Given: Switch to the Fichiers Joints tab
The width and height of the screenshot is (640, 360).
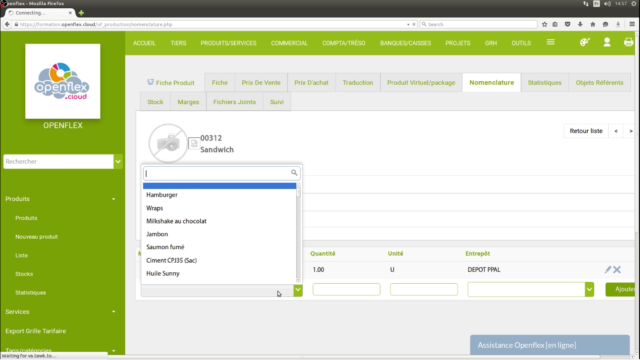Looking at the screenshot, I should pyautogui.click(x=234, y=102).
